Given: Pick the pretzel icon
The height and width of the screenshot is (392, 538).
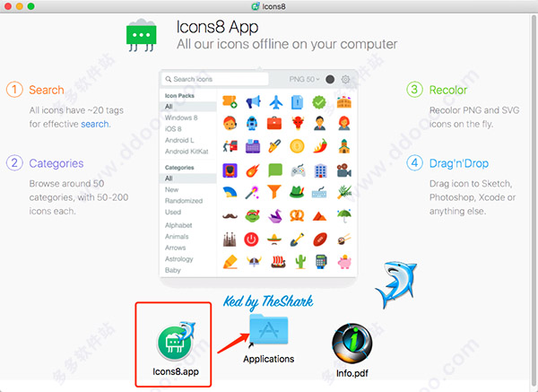Looking at the screenshot, I should coord(297,216).
